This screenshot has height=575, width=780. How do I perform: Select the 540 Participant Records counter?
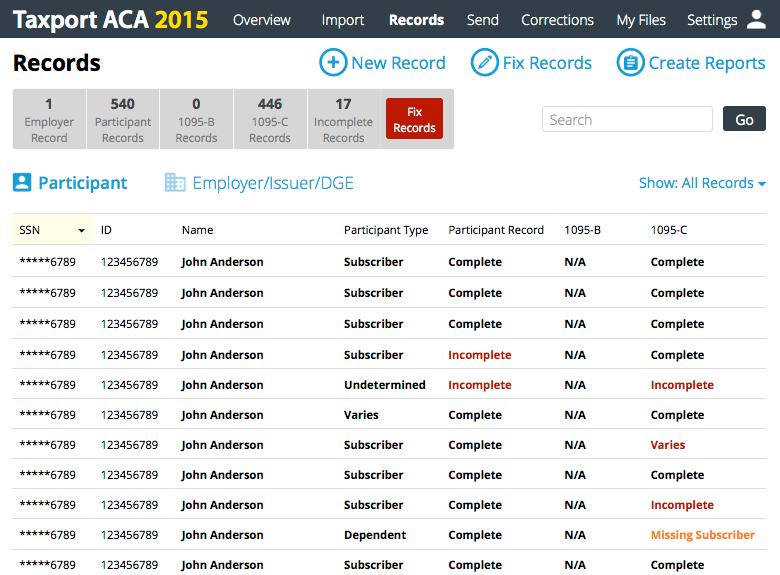point(123,119)
